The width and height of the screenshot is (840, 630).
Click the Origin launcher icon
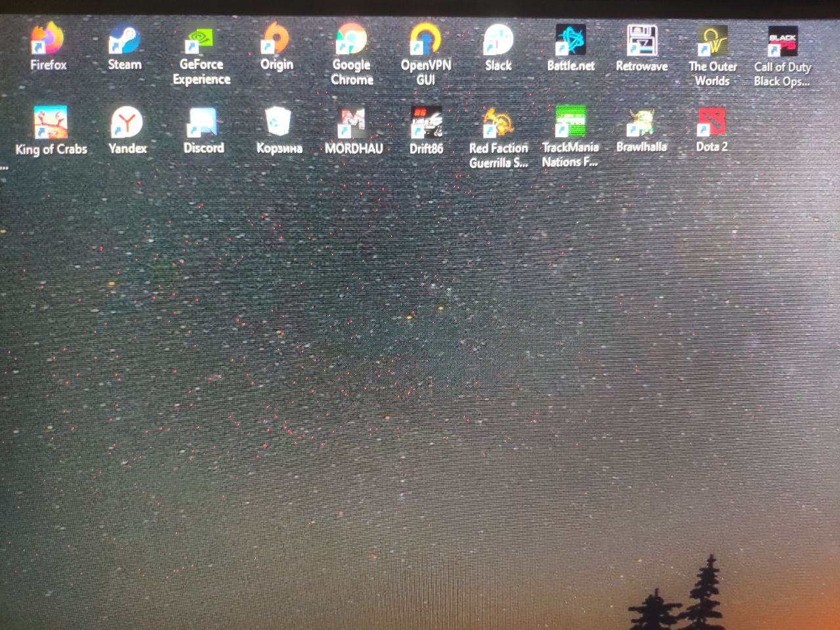pos(276,39)
